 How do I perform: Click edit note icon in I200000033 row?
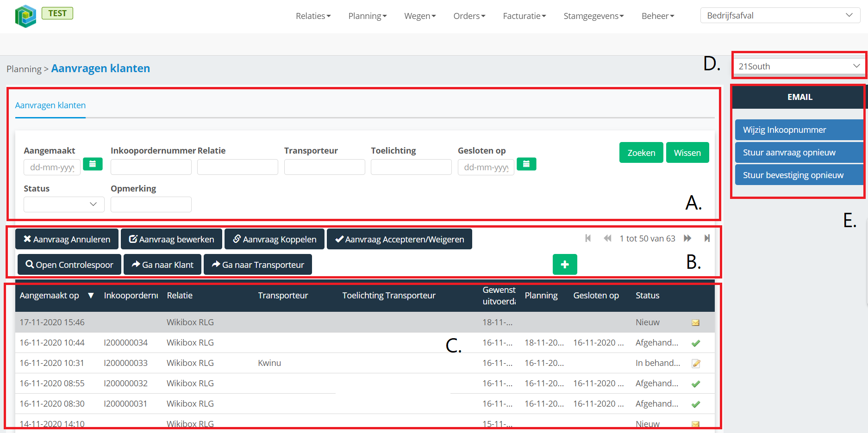[696, 364]
